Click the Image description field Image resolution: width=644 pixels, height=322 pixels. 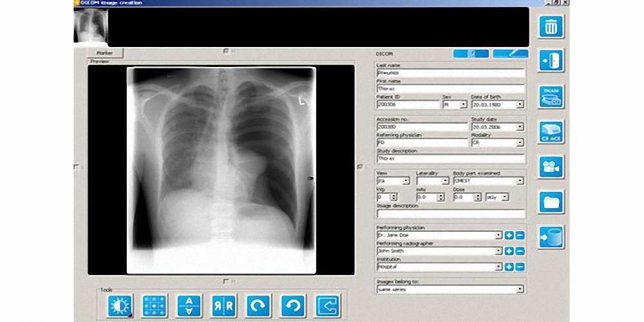(451, 214)
